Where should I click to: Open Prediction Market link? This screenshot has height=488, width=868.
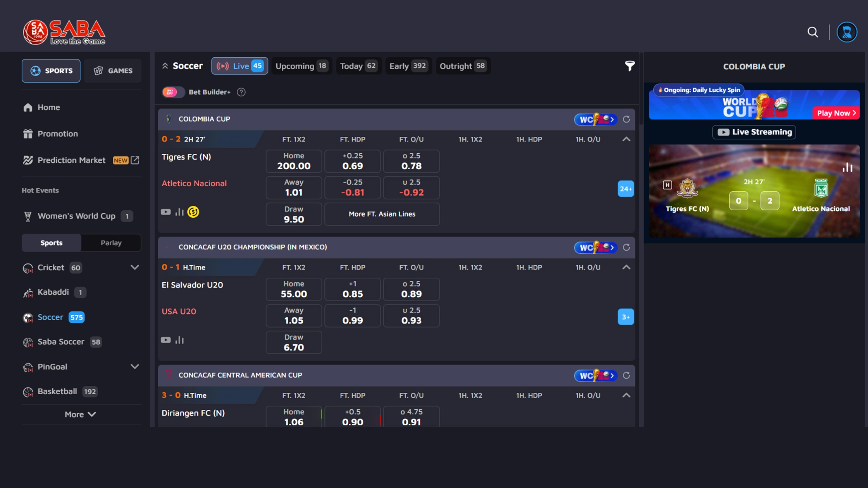tap(71, 160)
